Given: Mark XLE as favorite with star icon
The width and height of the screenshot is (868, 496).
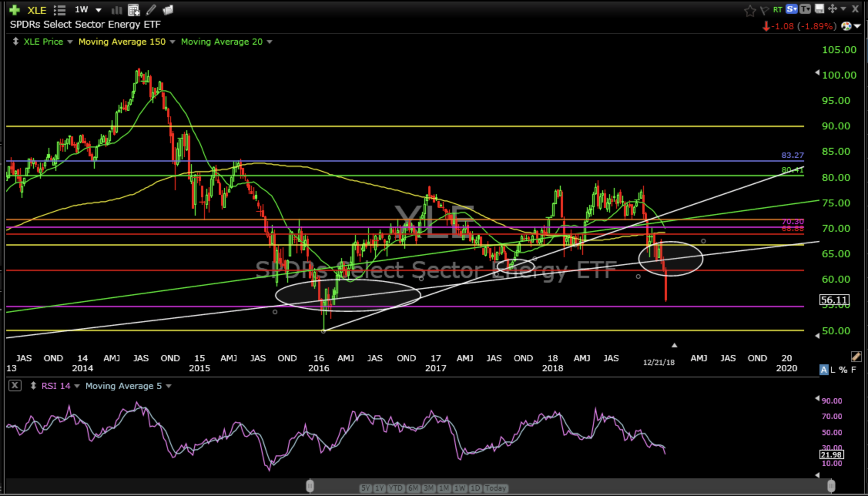Looking at the screenshot, I should 749,10.
